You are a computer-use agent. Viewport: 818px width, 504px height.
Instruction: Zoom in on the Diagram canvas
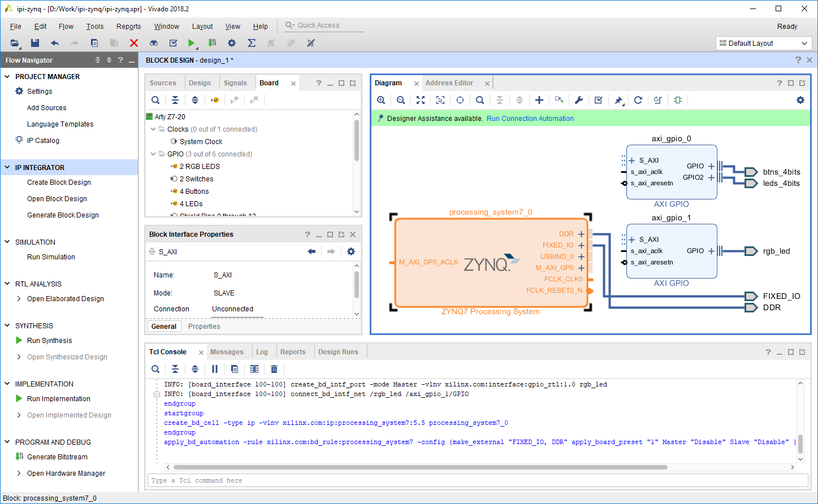click(381, 100)
